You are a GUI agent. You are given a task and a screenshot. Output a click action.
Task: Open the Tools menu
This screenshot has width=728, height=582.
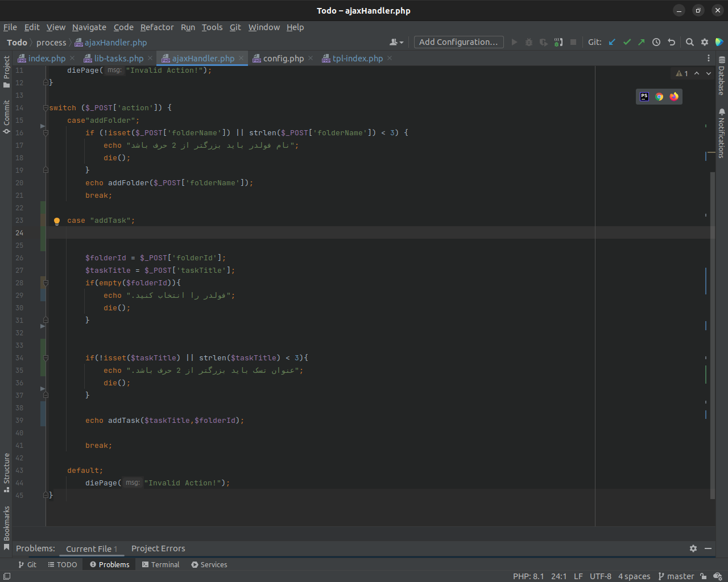[212, 27]
